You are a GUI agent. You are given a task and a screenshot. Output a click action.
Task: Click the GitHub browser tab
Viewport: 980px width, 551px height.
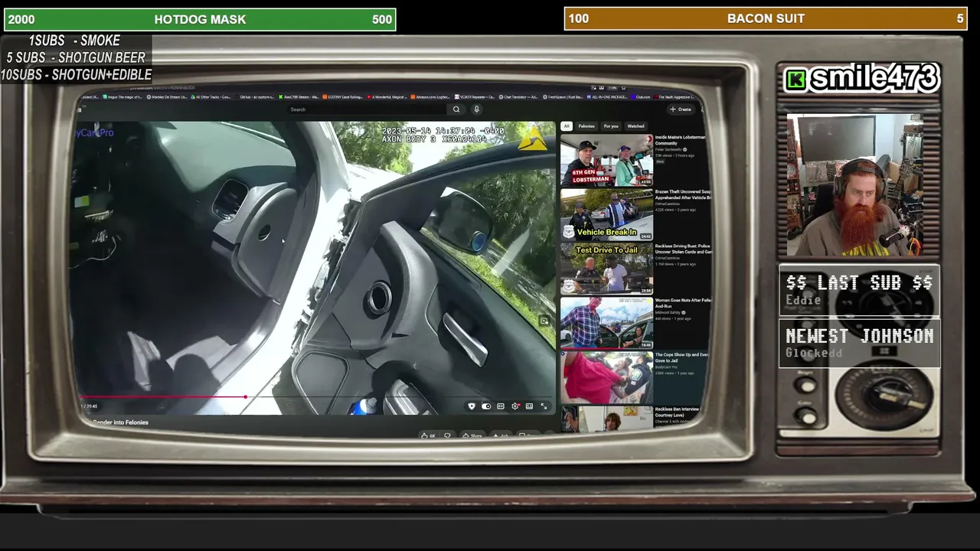point(256,97)
